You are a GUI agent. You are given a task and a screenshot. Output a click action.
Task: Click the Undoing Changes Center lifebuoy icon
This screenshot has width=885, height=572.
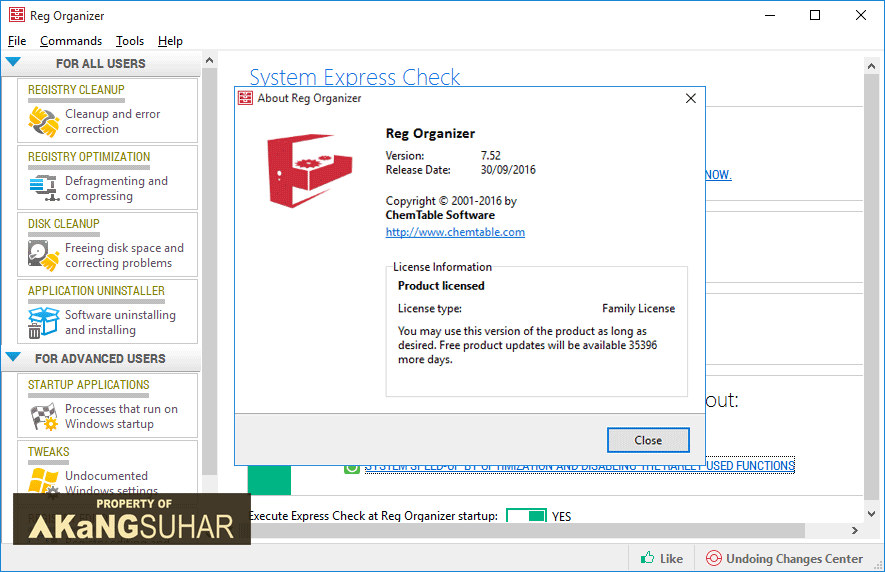(x=713, y=558)
